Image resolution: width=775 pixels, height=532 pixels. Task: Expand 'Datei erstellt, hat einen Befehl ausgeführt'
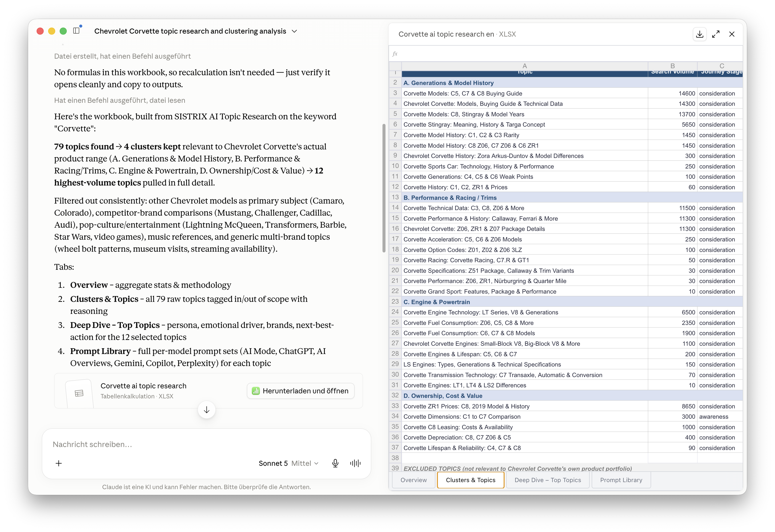122,56
